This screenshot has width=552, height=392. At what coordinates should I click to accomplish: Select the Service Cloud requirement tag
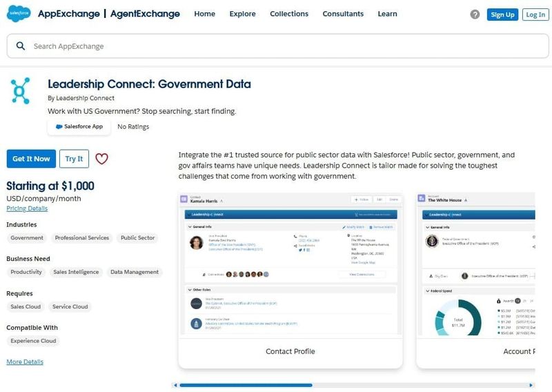click(70, 306)
